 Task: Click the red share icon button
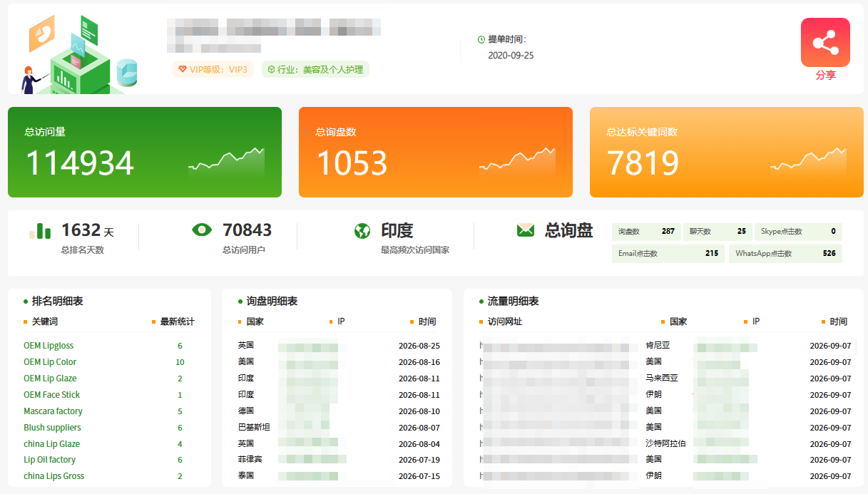[825, 42]
